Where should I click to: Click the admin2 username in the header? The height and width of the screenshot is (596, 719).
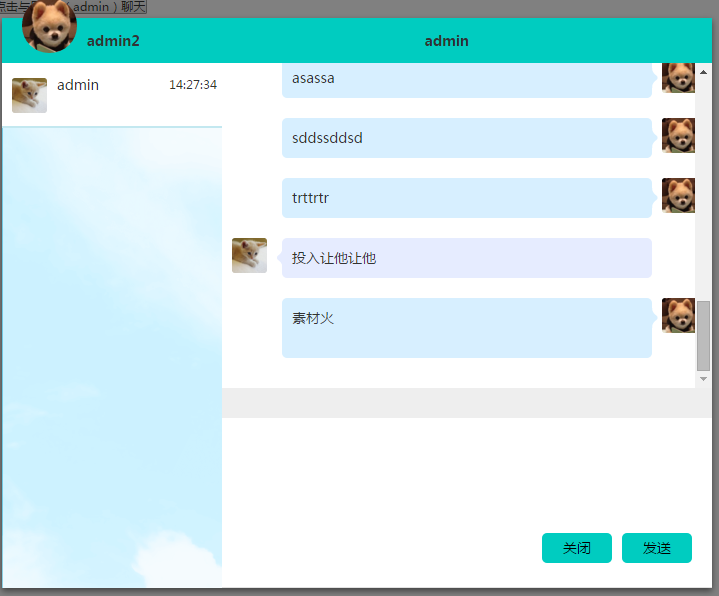point(113,41)
